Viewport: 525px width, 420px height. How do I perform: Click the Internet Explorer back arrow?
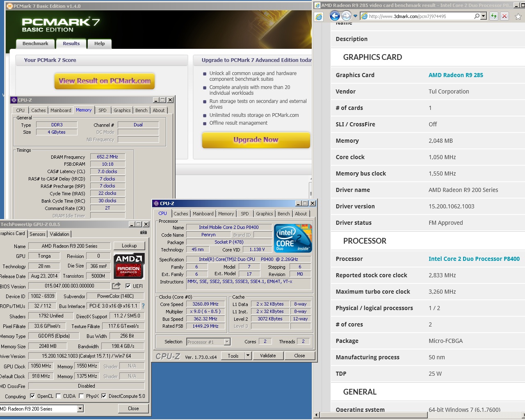tap(335, 16)
